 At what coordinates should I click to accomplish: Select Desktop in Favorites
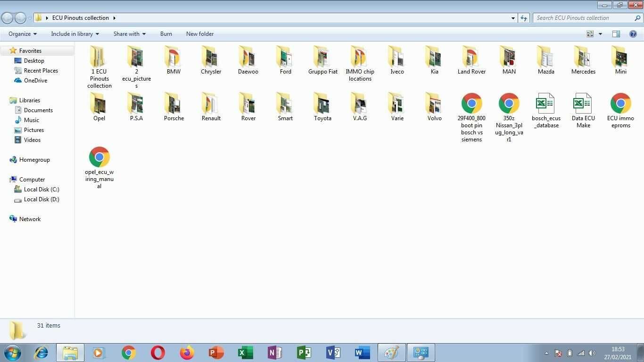34,61
